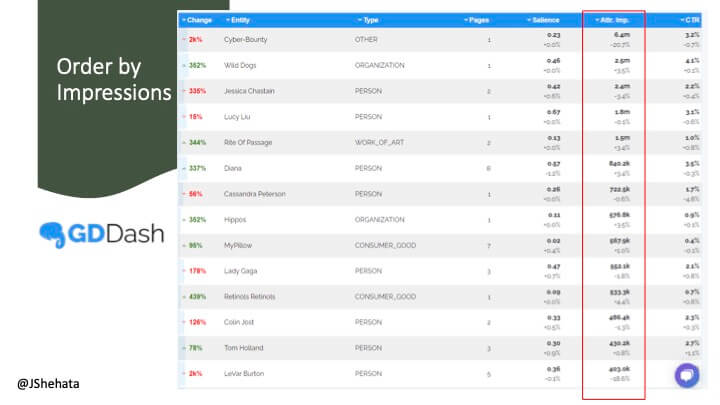Click the 2k% change value for Cyber-Bounty

195,39
